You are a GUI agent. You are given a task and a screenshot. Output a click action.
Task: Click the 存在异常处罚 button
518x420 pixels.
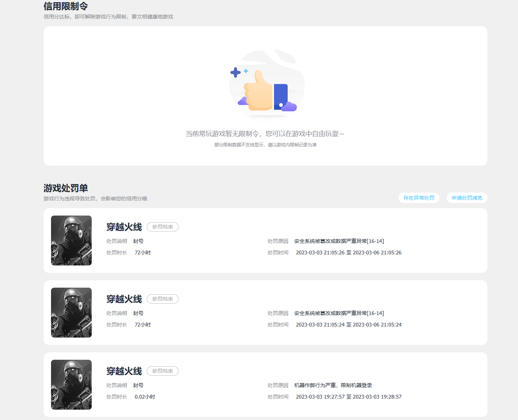(x=419, y=198)
